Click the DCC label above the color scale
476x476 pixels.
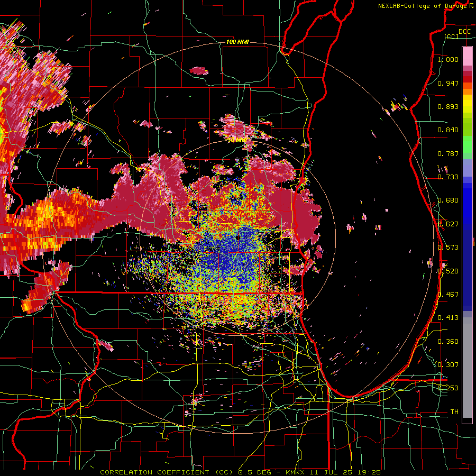pos(464,32)
